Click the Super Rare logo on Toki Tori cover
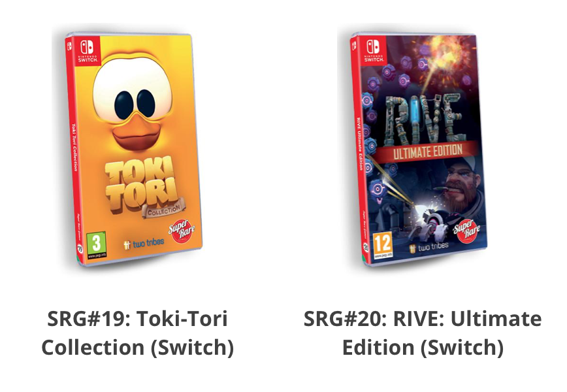 (181, 231)
